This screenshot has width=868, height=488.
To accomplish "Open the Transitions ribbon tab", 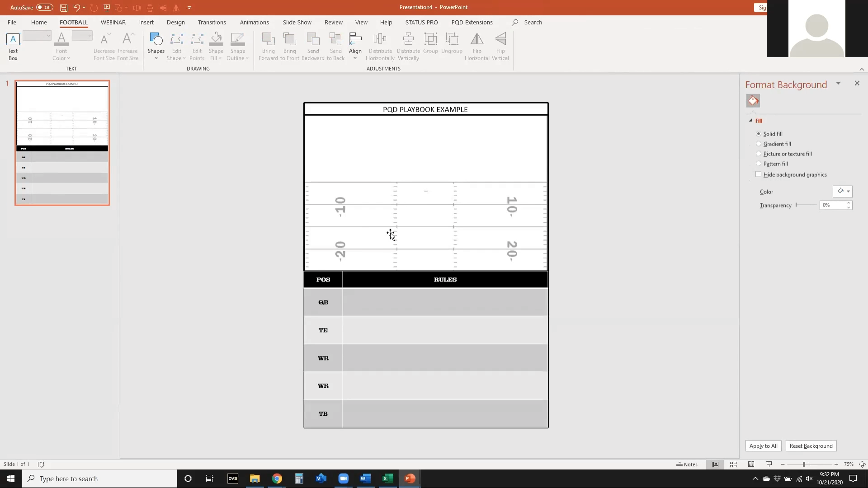I will click(212, 22).
